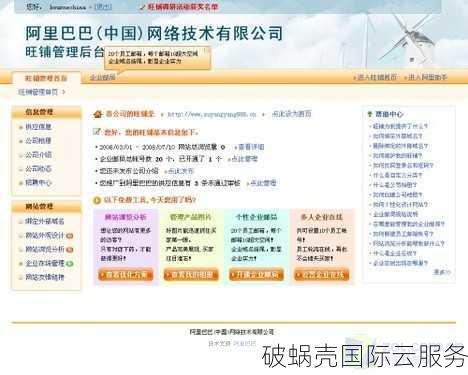Screen dimensions: 468x375
Task: Click the 管理产品图片 card title
Action: [x=191, y=217]
